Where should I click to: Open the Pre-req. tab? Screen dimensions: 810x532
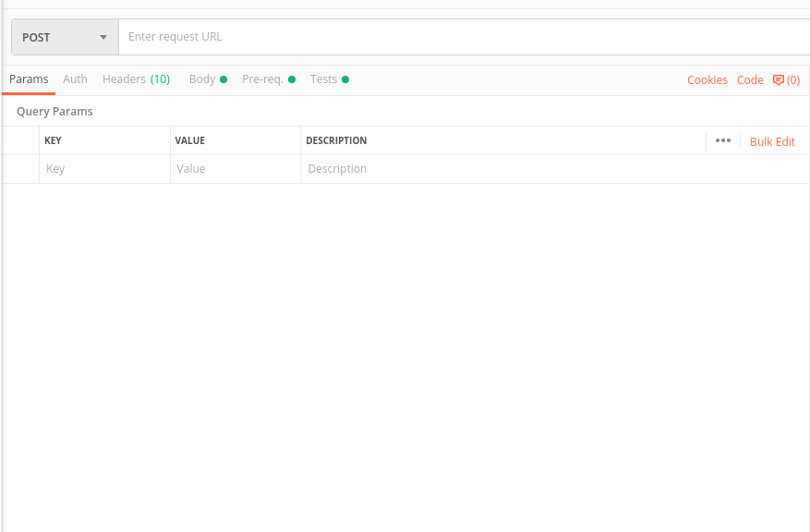(x=269, y=79)
